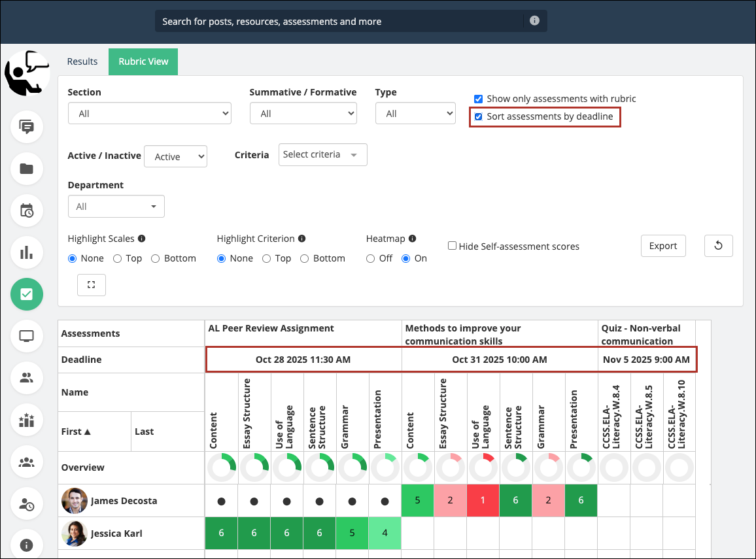Click the Export button
The image size is (756, 559).
tap(662, 246)
